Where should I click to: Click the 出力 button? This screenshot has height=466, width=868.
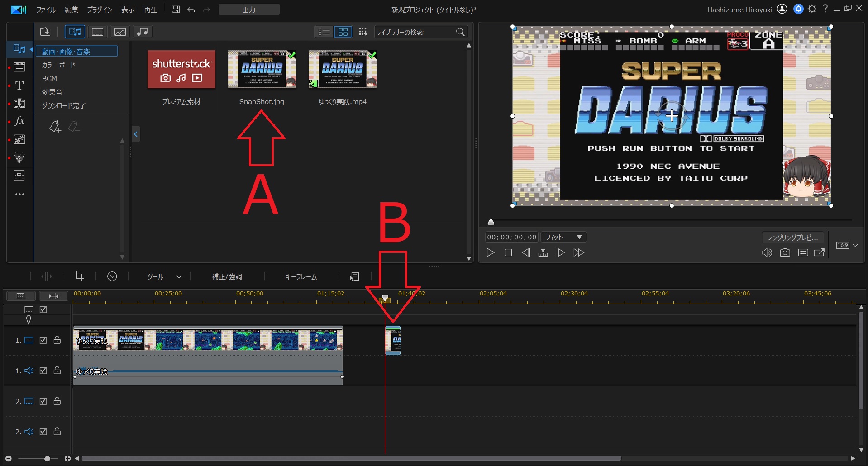[249, 10]
